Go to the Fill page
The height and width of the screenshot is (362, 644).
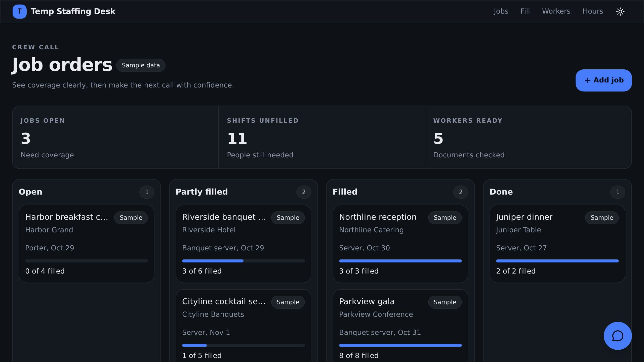click(525, 11)
